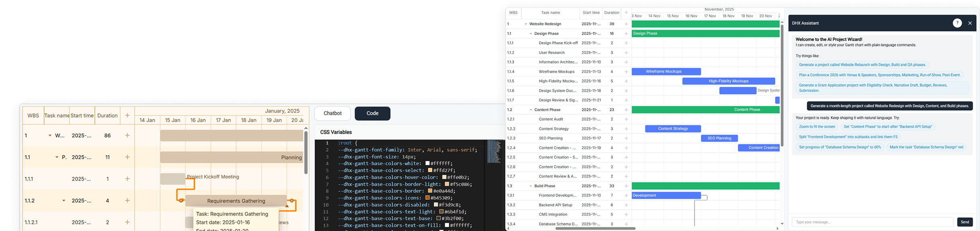Collapse the Website Redesign root project
This screenshot has height=231, width=980.
[x=525, y=24]
